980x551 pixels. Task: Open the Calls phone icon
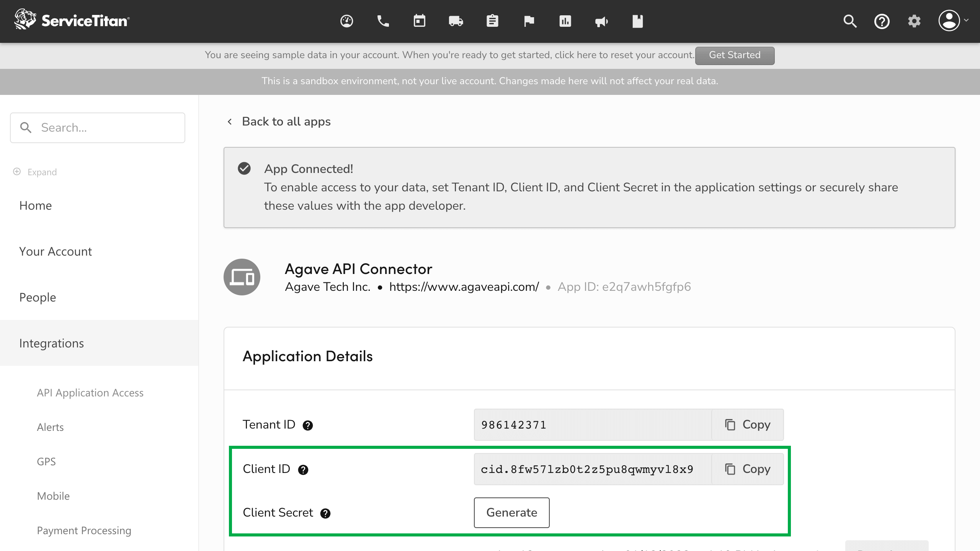pos(383,21)
